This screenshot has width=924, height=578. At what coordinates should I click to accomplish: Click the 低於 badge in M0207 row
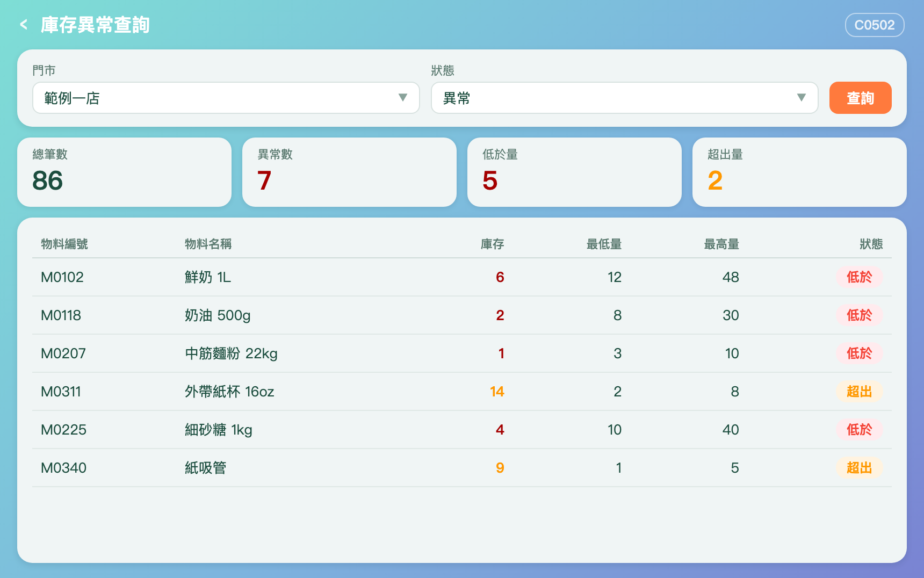coord(859,353)
